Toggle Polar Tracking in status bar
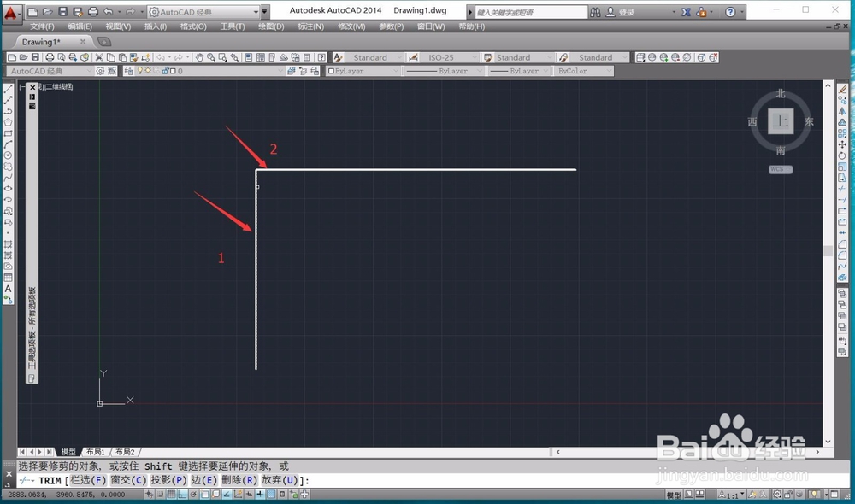The width and height of the screenshot is (855, 504). 193,495
